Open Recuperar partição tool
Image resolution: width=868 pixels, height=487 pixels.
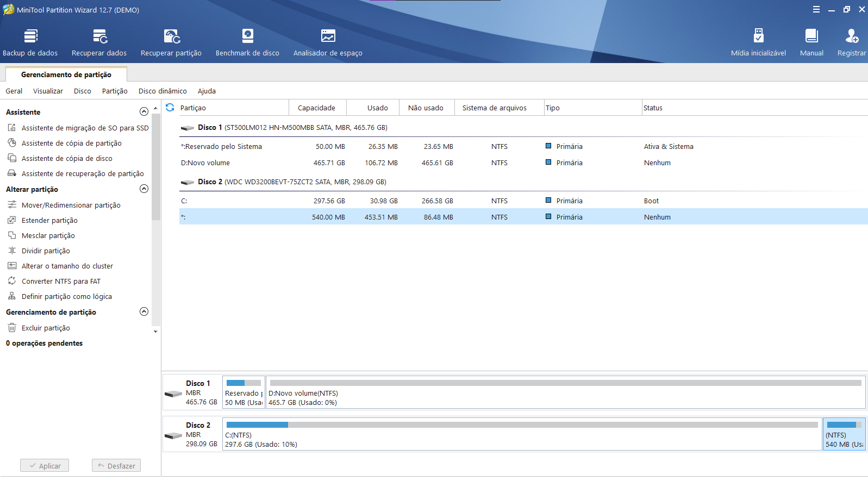[x=171, y=43]
